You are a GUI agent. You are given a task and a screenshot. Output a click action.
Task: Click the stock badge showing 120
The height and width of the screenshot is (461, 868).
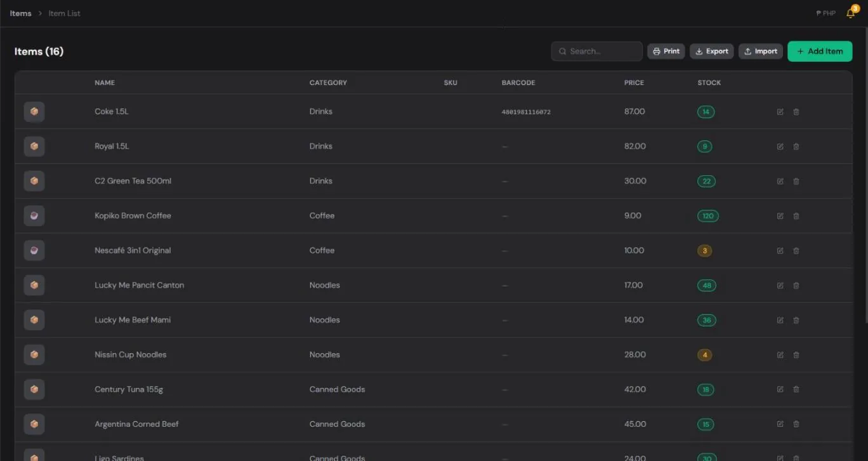708,216
